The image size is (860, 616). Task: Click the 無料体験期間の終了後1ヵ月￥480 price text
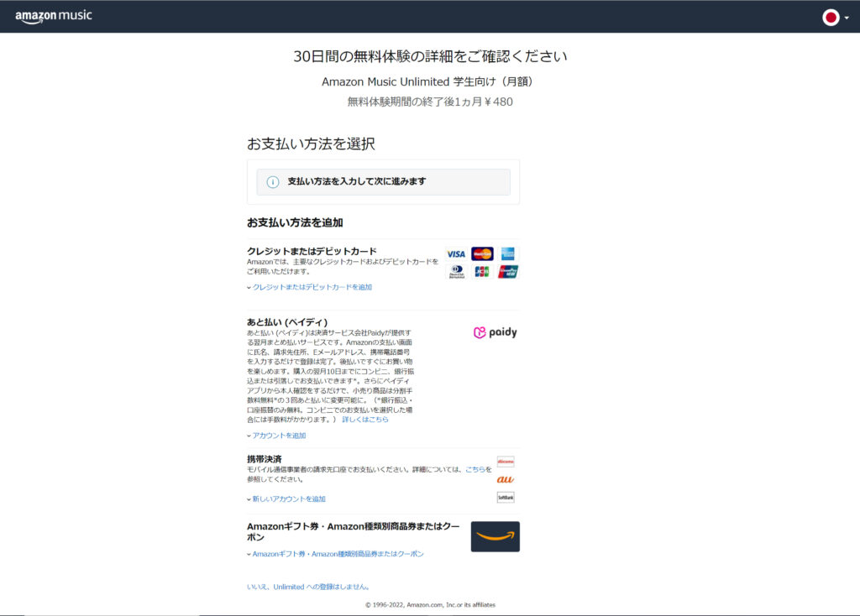(x=430, y=102)
